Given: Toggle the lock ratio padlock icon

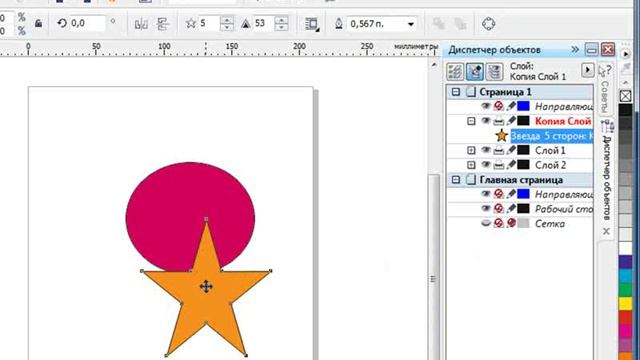Looking at the screenshot, I should coord(38,23).
